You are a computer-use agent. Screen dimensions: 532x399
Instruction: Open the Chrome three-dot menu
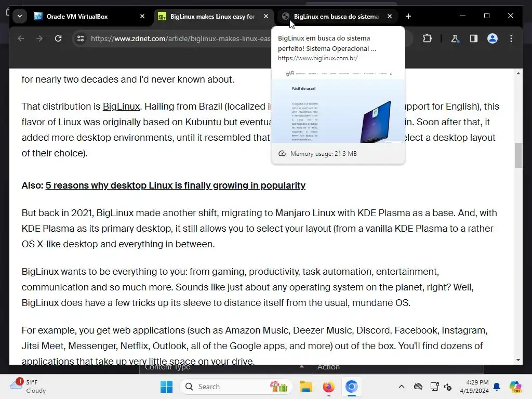(511, 38)
